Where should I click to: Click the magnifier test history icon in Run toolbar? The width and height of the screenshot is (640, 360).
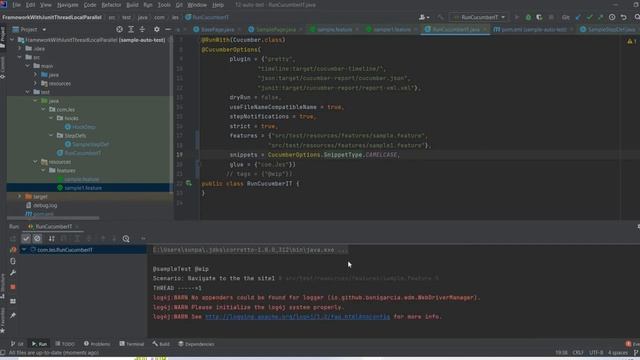(x=126, y=239)
